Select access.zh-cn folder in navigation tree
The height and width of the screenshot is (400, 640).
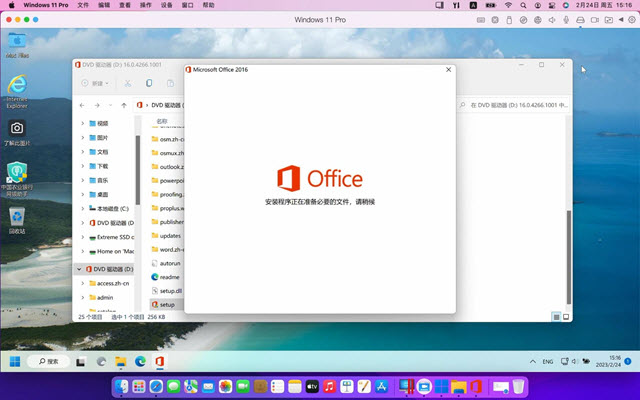109,283
